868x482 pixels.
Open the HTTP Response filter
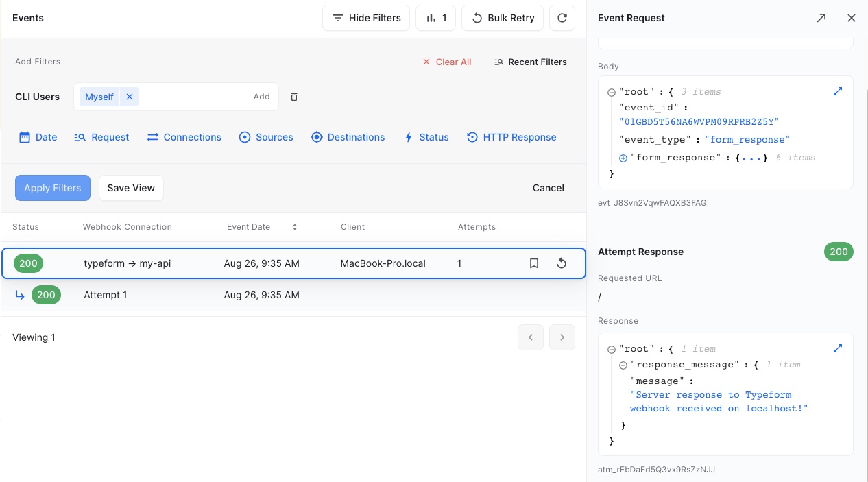click(511, 137)
